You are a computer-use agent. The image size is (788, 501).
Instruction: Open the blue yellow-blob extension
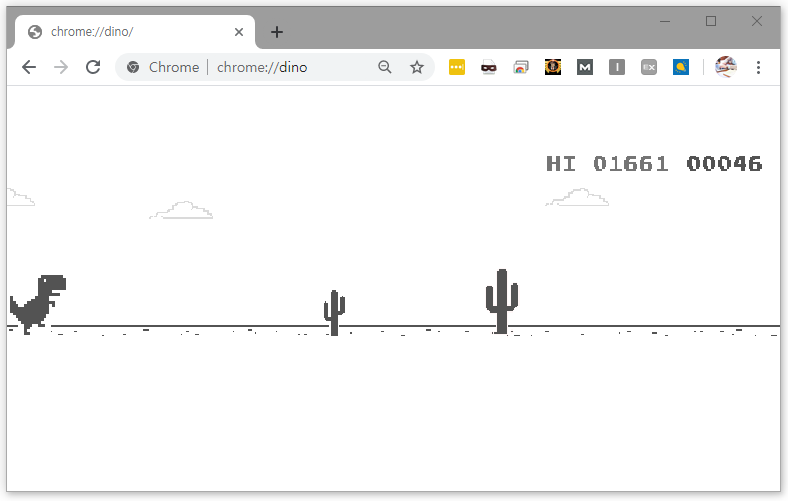(x=681, y=67)
